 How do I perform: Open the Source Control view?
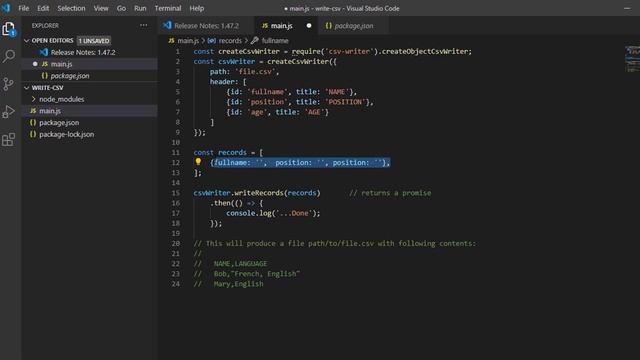[x=9, y=84]
